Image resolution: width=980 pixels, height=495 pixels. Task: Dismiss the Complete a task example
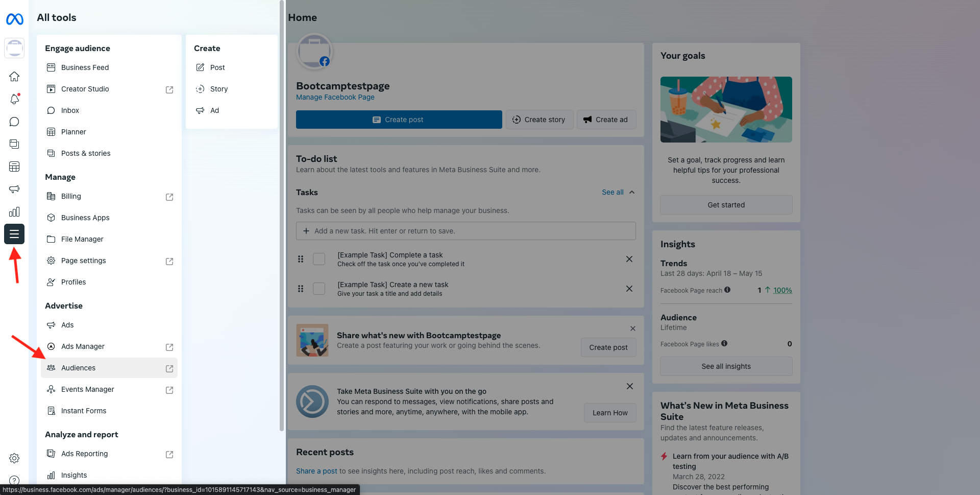coord(629,259)
